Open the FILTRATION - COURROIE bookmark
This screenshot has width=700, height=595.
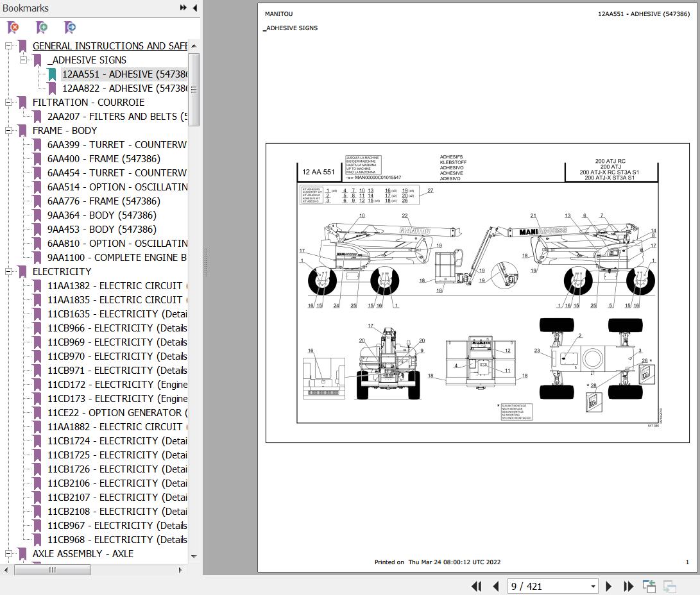click(x=89, y=102)
